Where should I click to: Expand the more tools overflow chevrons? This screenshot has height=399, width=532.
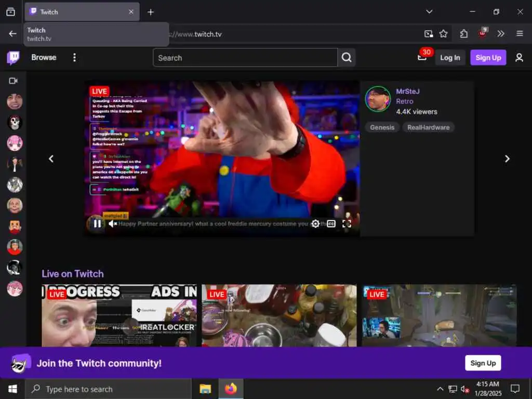click(501, 34)
